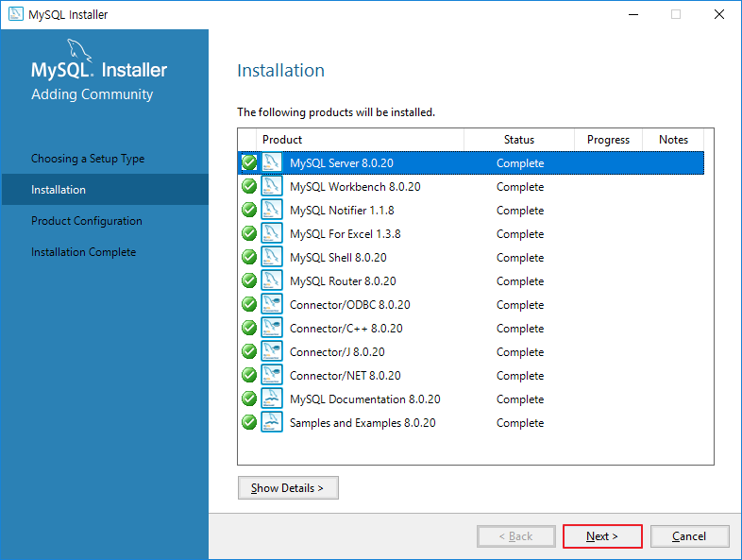This screenshot has width=742, height=560.
Task: Select the Connector/C++ 8.0.20 row text
Action: coord(346,329)
